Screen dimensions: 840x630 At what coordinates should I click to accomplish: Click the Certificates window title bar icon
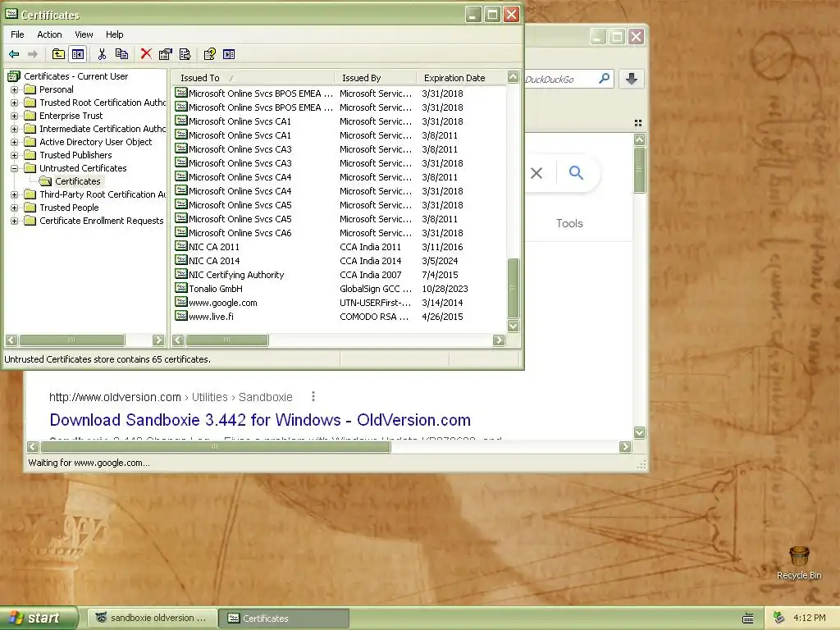pyautogui.click(x=11, y=15)
